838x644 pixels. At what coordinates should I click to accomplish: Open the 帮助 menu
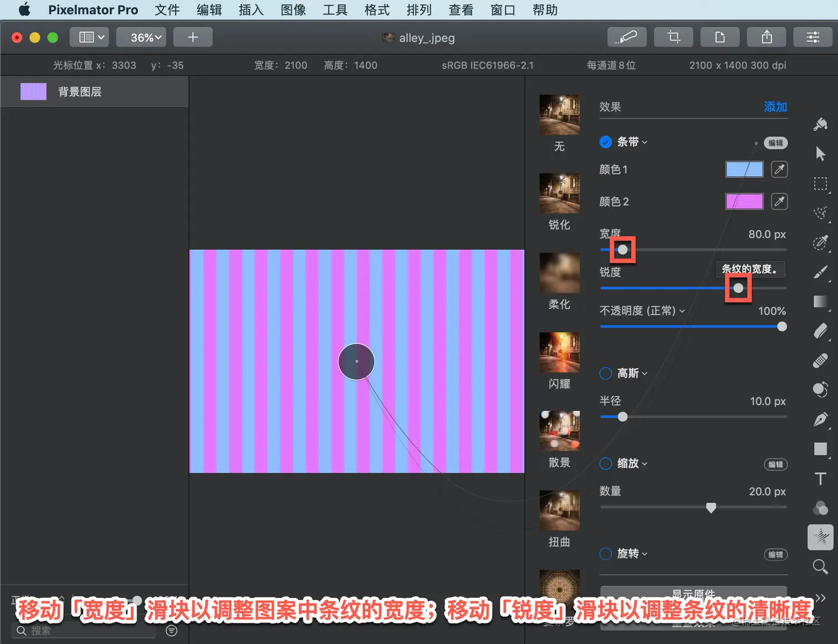coord(545,9)
